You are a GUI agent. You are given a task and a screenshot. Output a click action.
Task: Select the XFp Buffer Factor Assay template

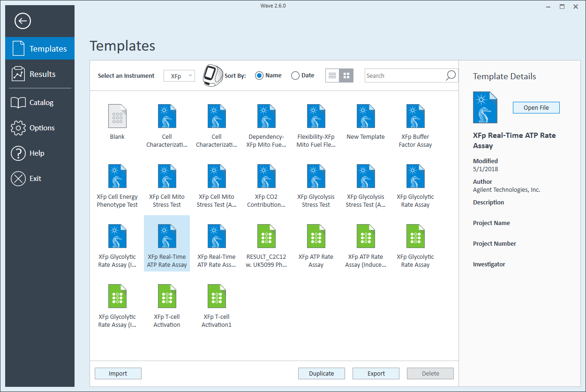click(415, 116)
